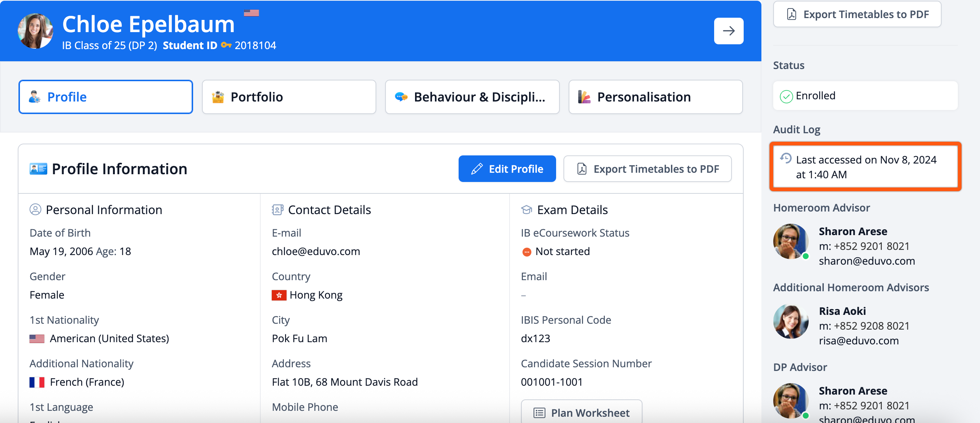Click the Candidate Session Number 001001-1001
980x423 pixels.
click(x=552, y=382)
